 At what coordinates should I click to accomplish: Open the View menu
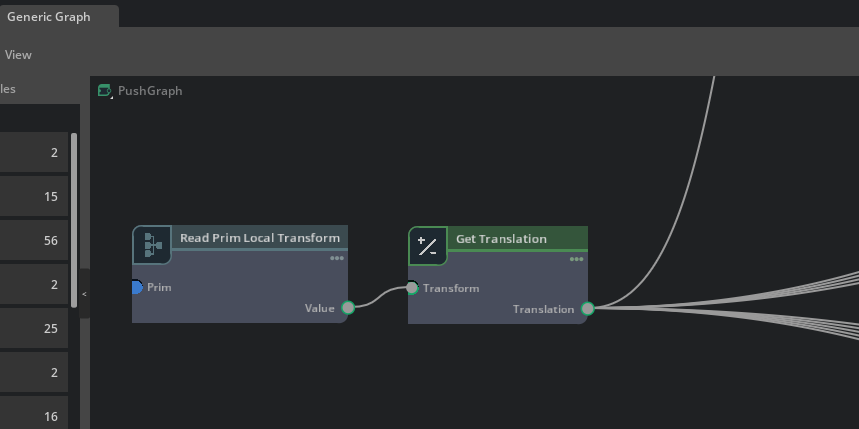[x=18, y=55]
